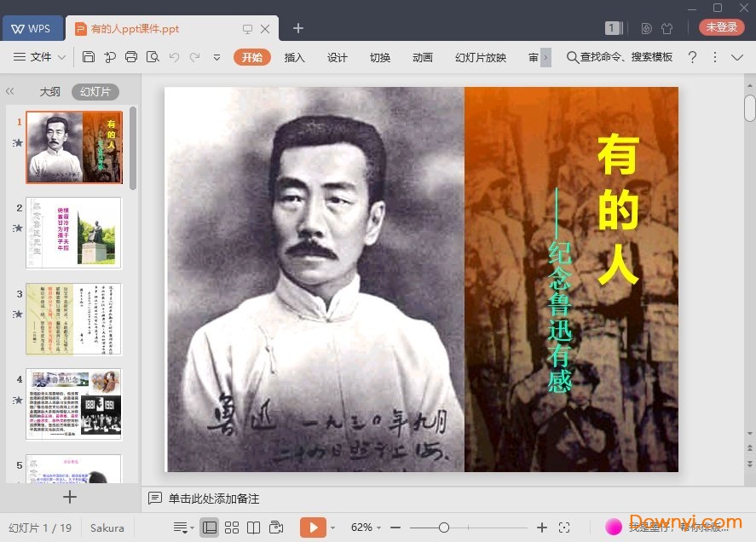
Task: Collapse the ribbon with the chevron toggle
Action: (x=736, y=57)
